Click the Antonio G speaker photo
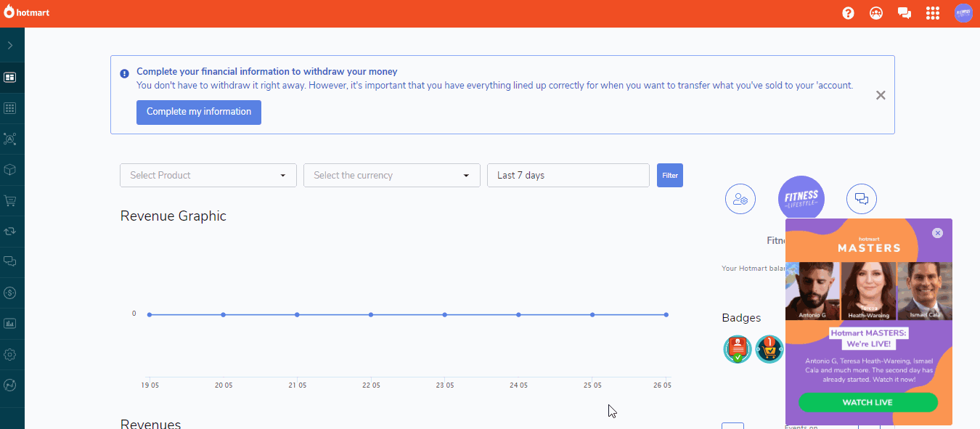The width and height of the screenshot is (980, 429). 812,291
